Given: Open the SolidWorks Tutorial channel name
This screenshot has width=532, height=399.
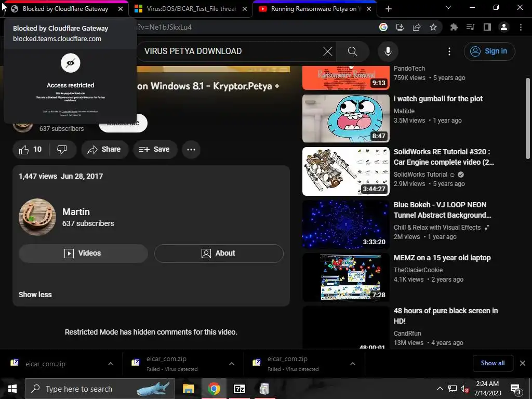Looking at the screenshot, I should pos(420,175).
